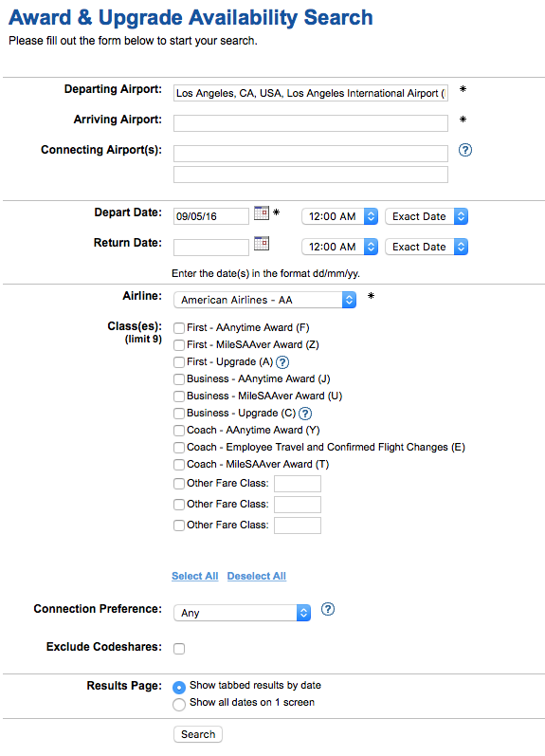Click the Deselect All link
Image resolution: width=545 pixels, height=756 pixels.
coord(257,576)
